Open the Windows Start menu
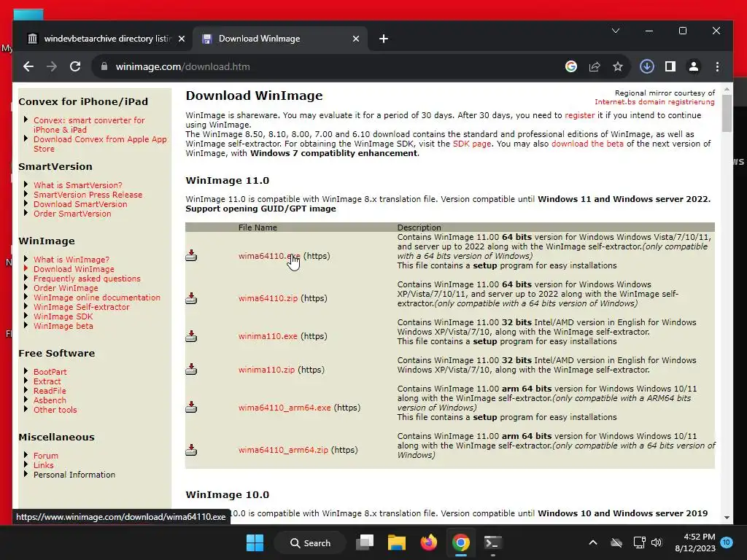This screenshot has width=747, height=560. [x=255, y=542]
